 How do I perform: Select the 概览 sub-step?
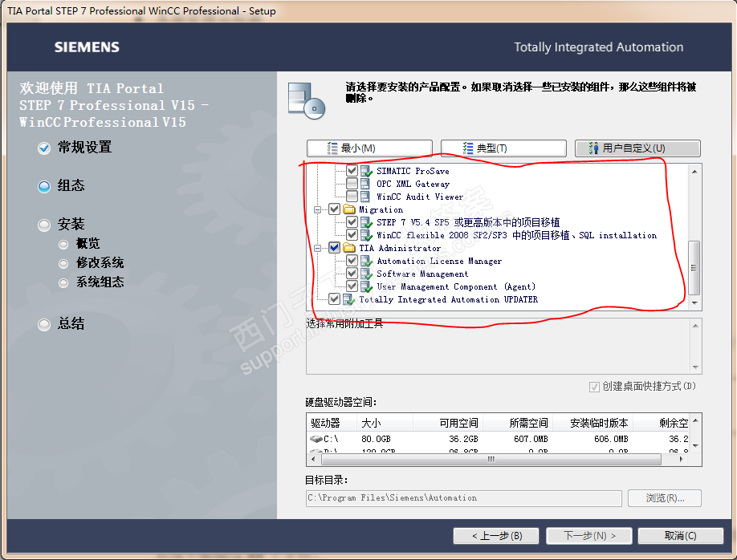pos(88,244)
